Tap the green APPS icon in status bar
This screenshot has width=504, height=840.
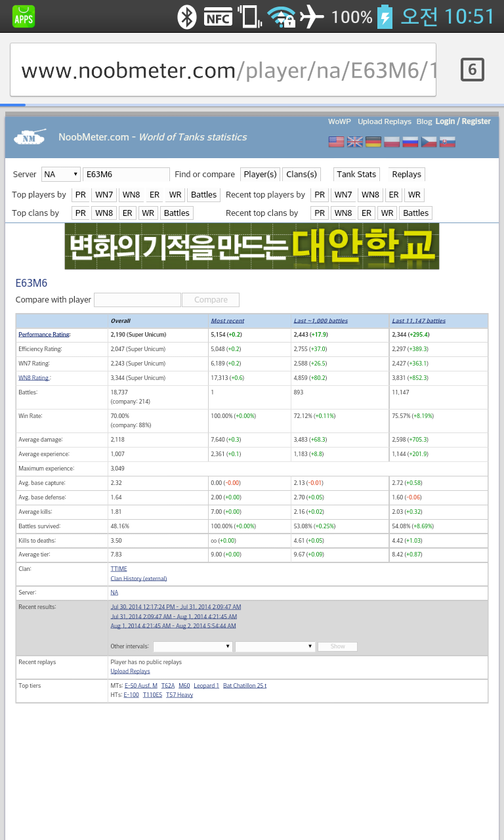pyautogui.click(x=24, y=16)
